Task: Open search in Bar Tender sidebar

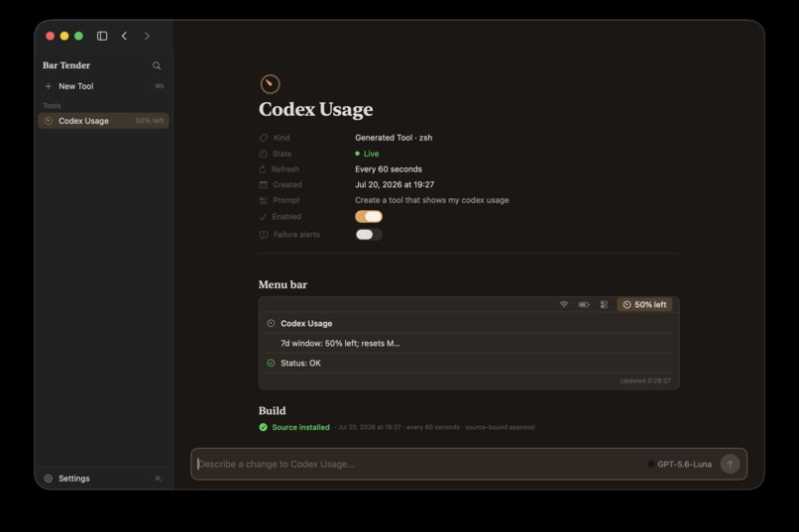Action: pos(157,65)
